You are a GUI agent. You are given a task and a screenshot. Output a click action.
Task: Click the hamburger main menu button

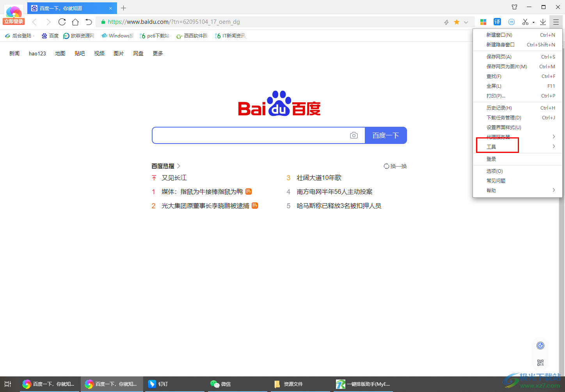click(x=556, y=22)
